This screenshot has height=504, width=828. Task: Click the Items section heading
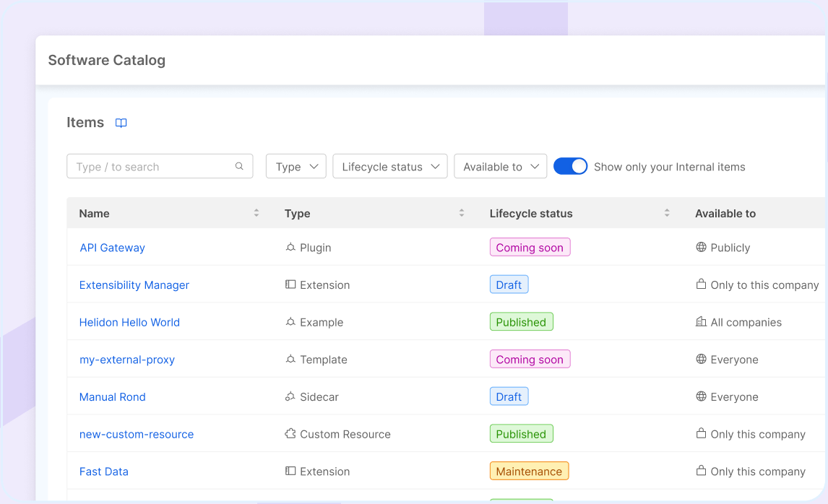coord(85,123)
